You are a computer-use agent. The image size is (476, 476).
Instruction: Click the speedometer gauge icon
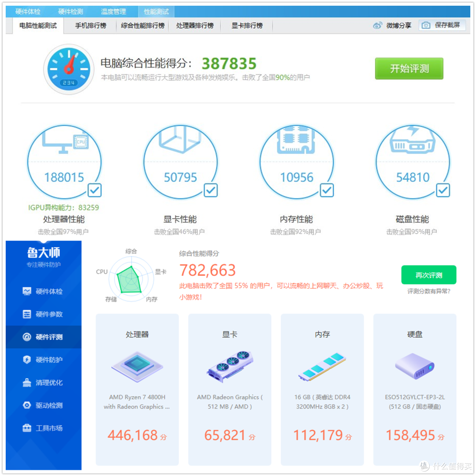(x=69, y=69)
